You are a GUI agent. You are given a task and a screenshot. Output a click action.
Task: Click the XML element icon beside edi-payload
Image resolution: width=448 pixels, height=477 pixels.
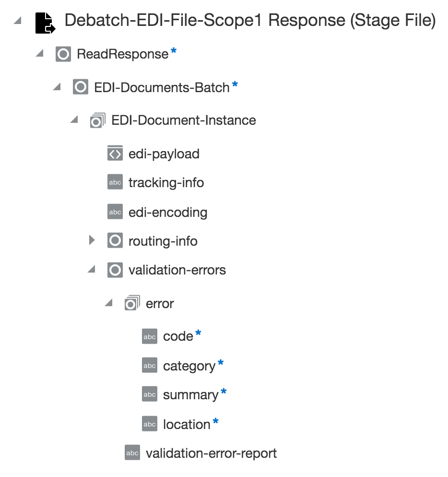(x=114, y=154)
